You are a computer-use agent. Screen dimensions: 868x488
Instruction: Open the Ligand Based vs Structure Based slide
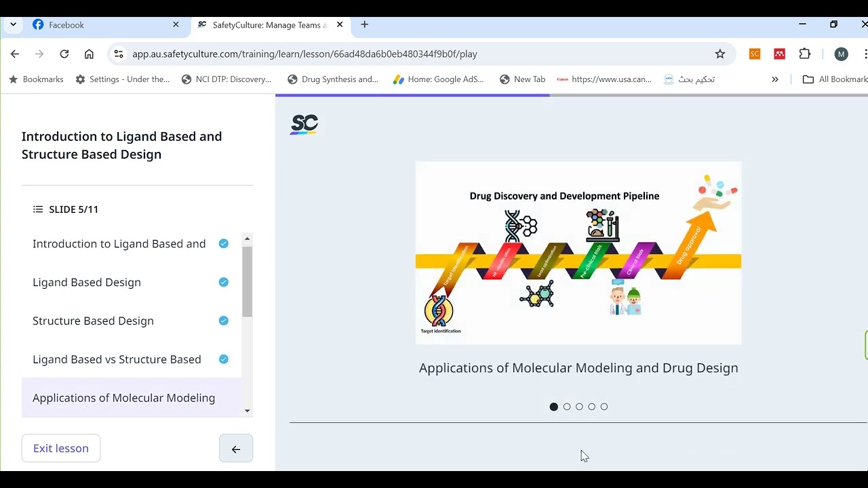131,359
